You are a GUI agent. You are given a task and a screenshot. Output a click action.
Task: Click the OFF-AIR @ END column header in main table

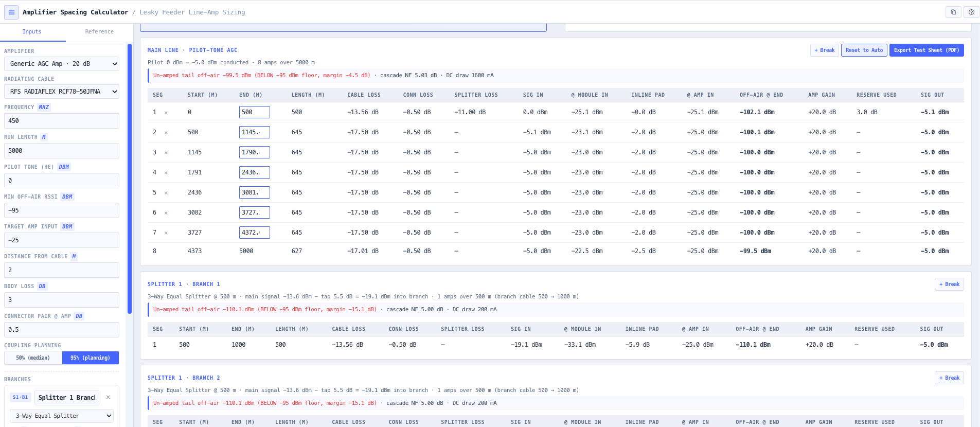(x=761, y=95)
